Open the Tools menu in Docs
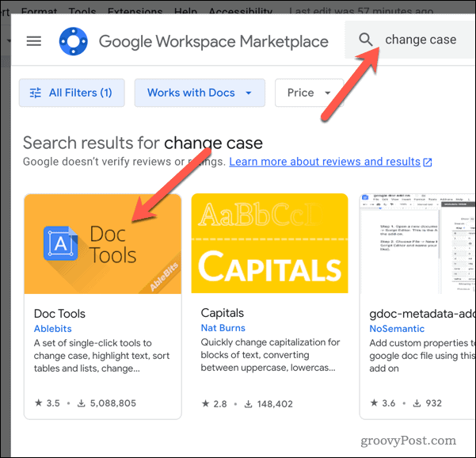 (82, 12)
